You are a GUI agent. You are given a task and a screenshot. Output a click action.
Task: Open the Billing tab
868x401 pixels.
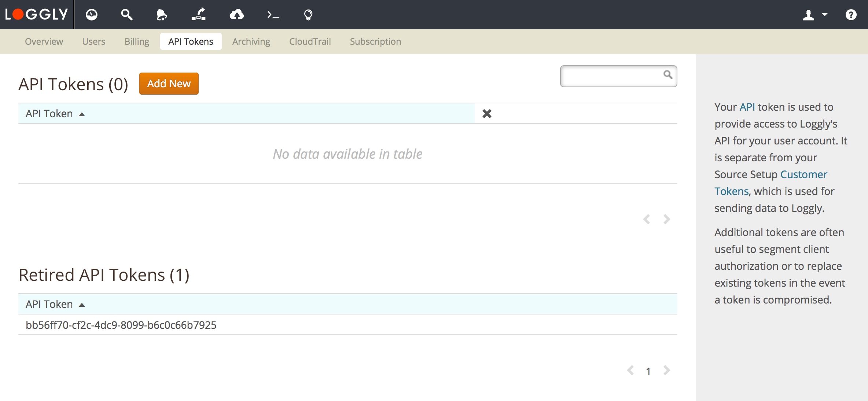[x=137, y=41]
